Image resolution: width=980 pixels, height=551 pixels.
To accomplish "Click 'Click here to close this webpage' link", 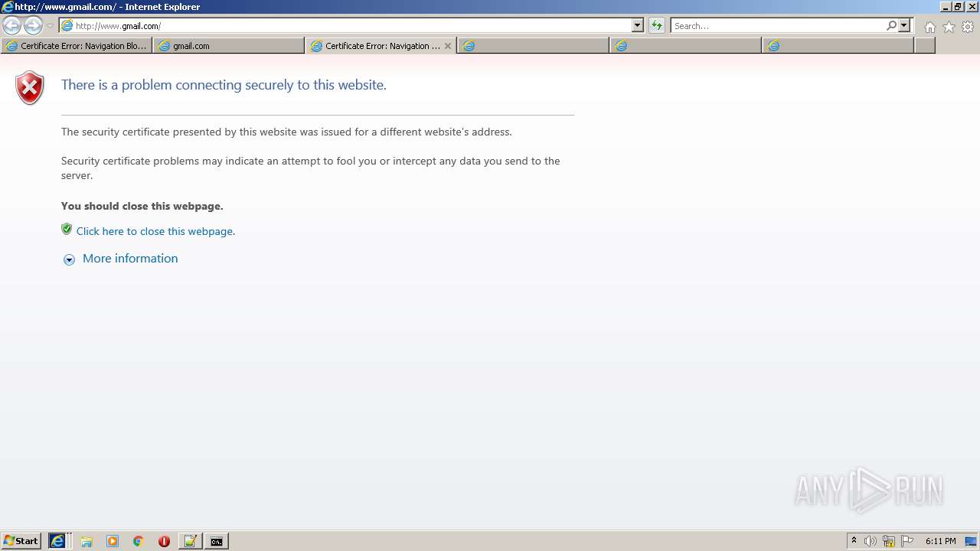I will [x=155, y=231].
